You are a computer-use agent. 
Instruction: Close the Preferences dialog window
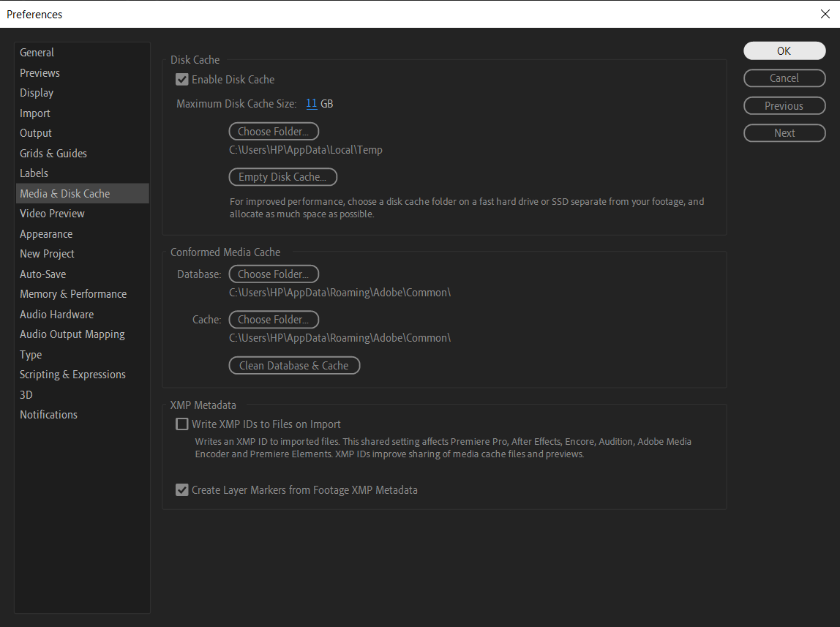(x=825, y=14)
